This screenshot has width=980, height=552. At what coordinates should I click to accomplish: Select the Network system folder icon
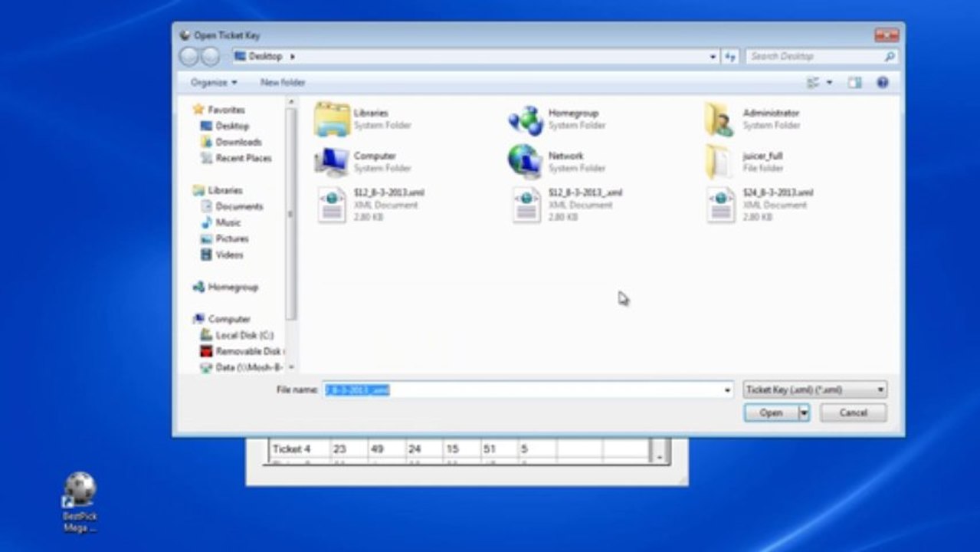tap(526, 162)
